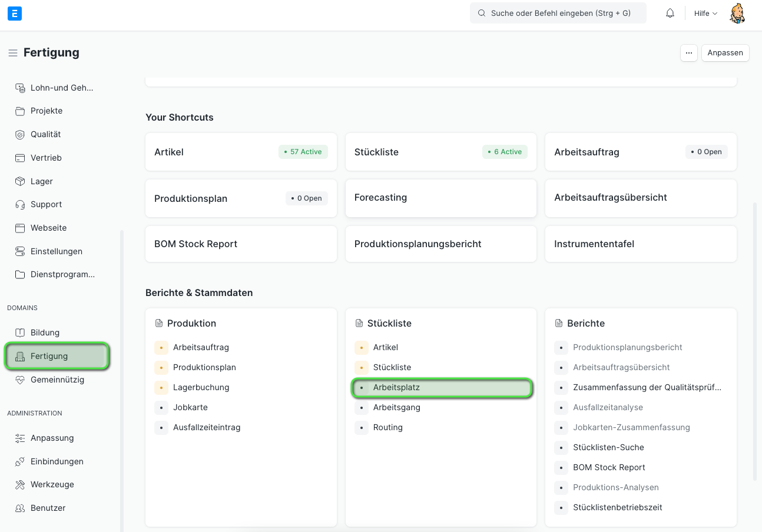Viewport: 762px width, 532px height.
Task: Click the Qualität shield icon
Action: pos(20,134)
